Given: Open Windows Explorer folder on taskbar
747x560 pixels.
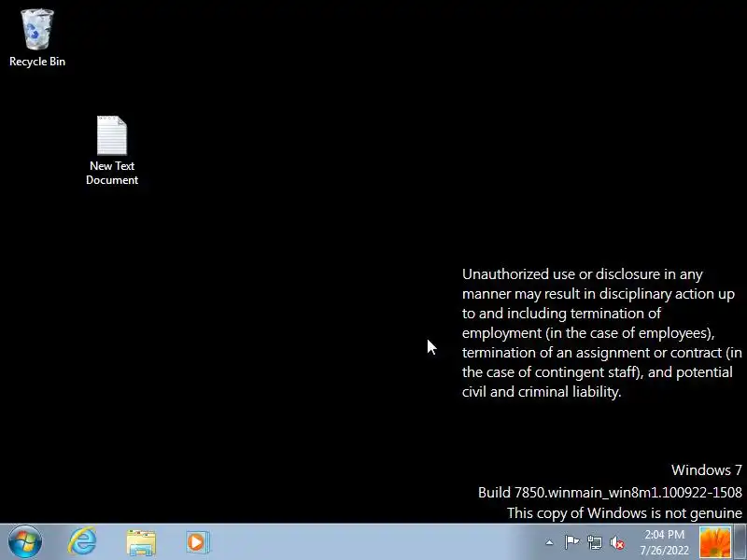Looking at the screenshot, I should (141, 542).
